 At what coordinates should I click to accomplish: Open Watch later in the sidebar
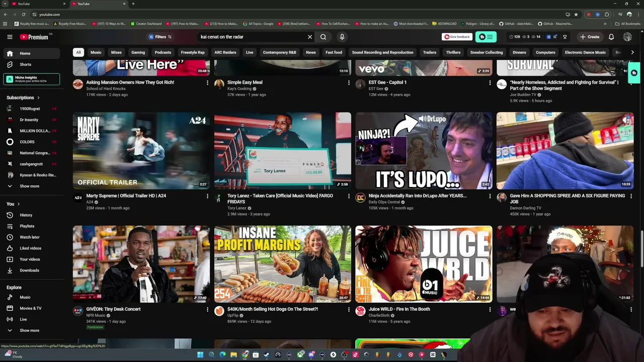click(x=32, y=237)
